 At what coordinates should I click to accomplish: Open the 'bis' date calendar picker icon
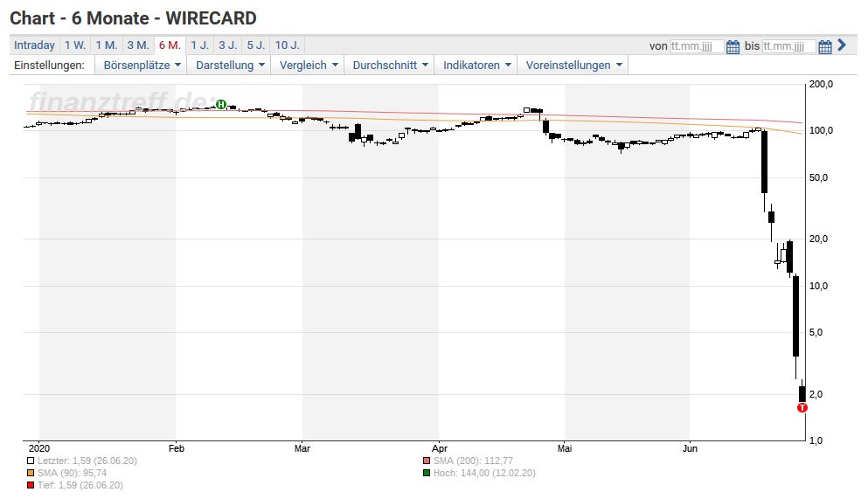tap(825, 47)
